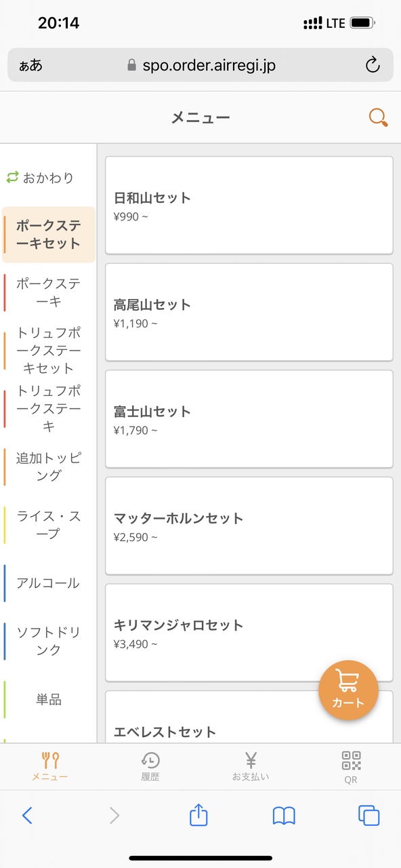Open the マッターホルンセット item

pos(249,526)
